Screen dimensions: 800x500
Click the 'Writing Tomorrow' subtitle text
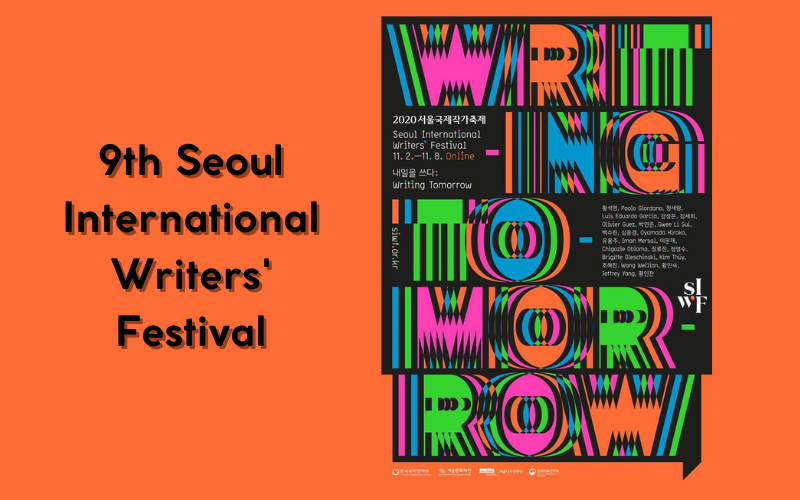tap(432, 186)
